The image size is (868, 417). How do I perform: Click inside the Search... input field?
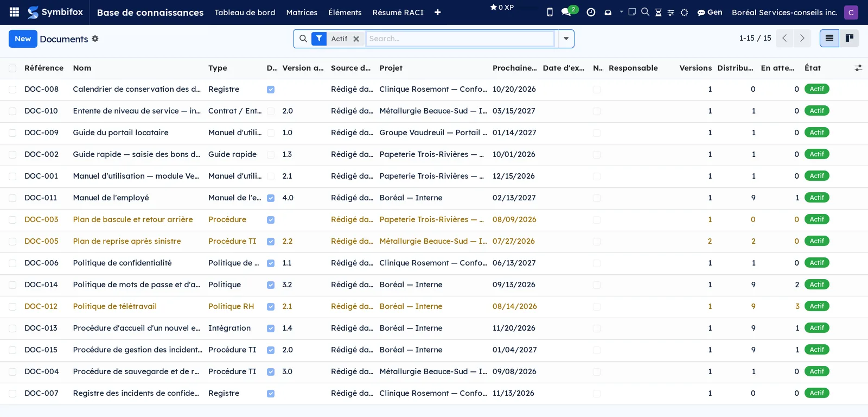[x=461, y=39]
